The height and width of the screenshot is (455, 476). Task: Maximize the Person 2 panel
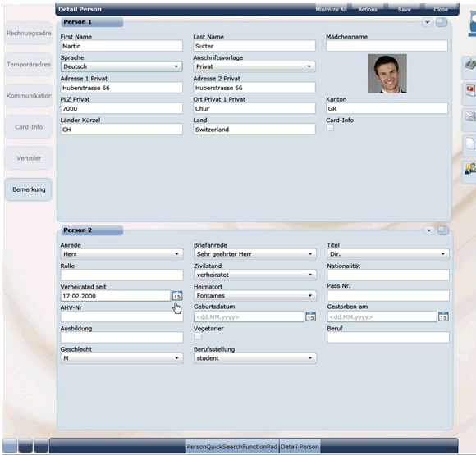443,230
